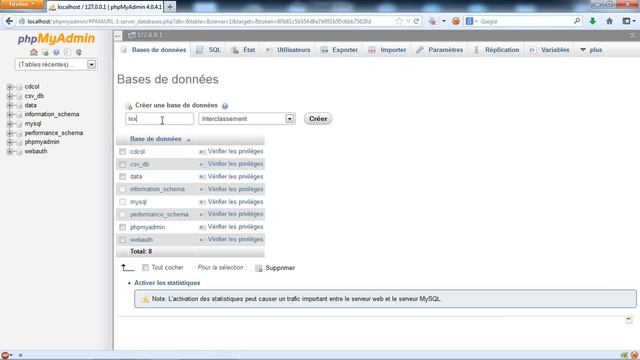Expand the information_schema tree node
Screen dimensions: 640x360
[10, 115]
